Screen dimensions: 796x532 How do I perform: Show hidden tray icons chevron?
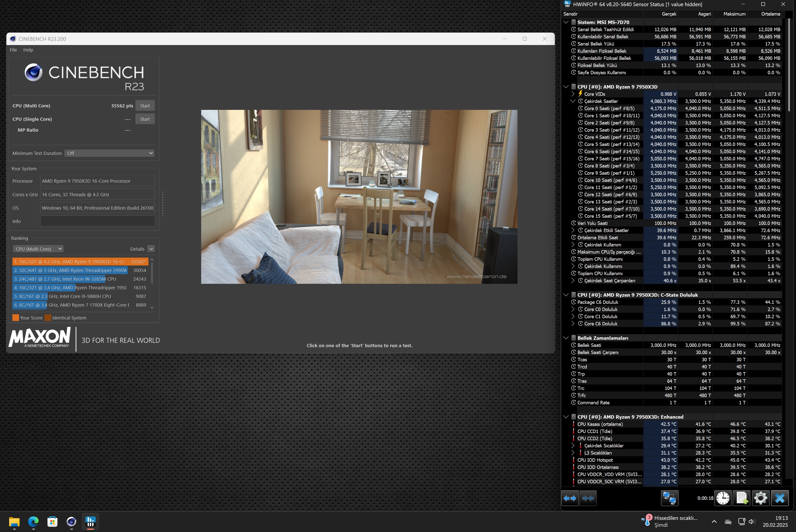coord(714,521)
